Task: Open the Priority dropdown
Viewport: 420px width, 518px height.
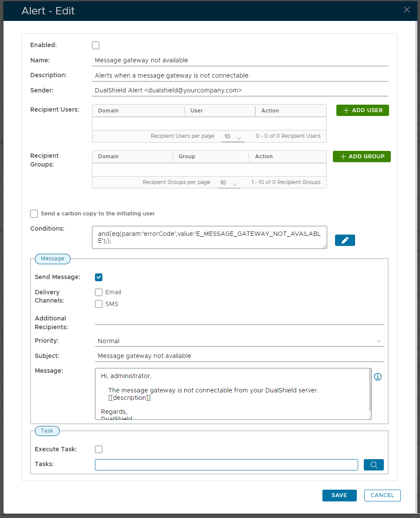Action: pyautogui.click(x=239, y=341)
